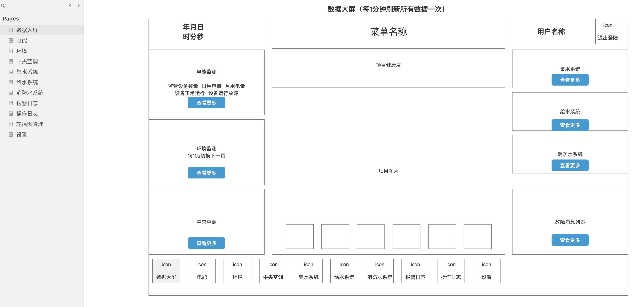Open the 数据大屏 page in Pages list
The image size is (644, 307).
point(42,30)
